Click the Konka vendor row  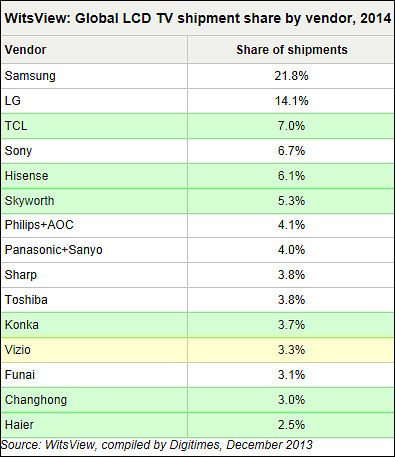(197, 325)
